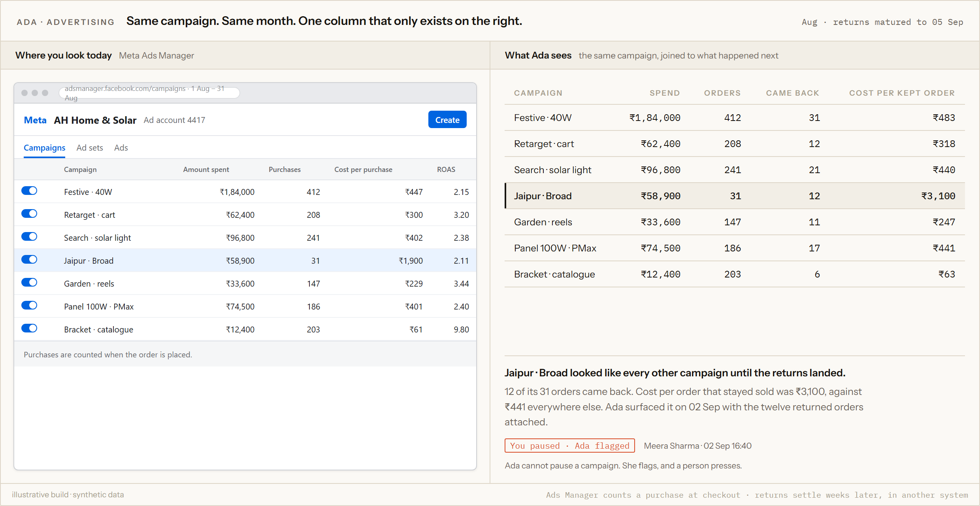This screenshot has height=506, width=980.
Task: Click the AH Home & Solar account name
Action: pos(95,120)
